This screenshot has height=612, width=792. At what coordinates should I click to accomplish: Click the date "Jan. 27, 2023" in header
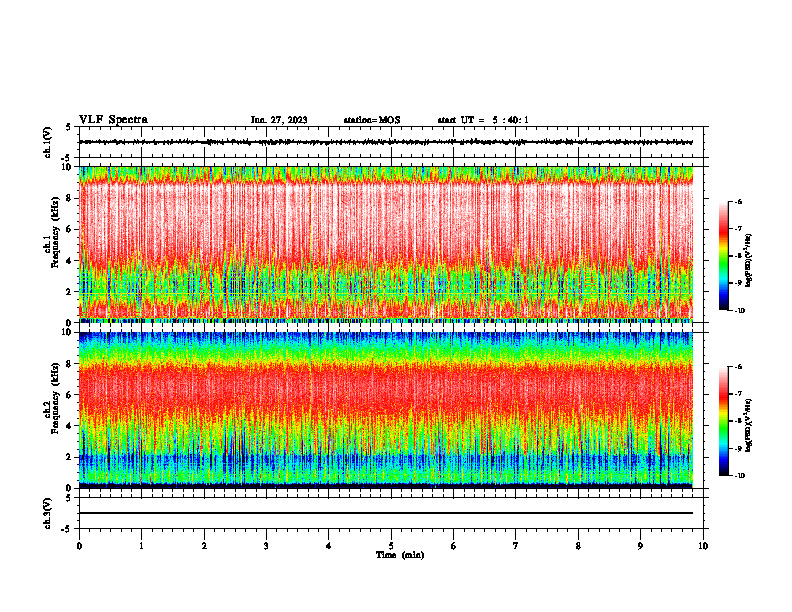(x=279, y=120)
